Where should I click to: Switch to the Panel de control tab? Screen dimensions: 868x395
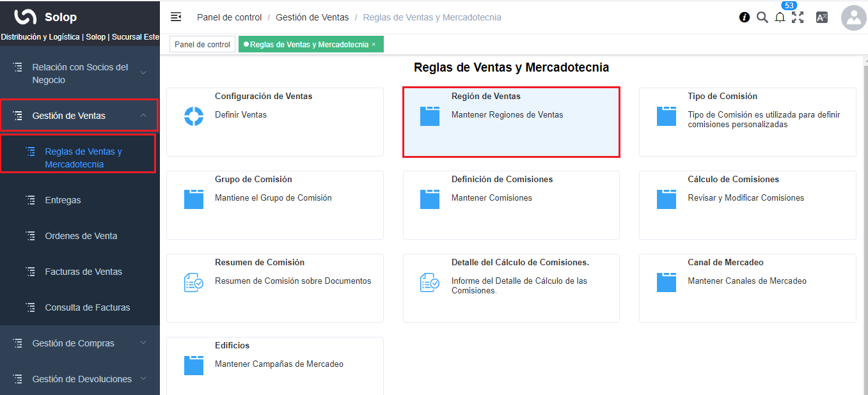[x=202, y=45]
